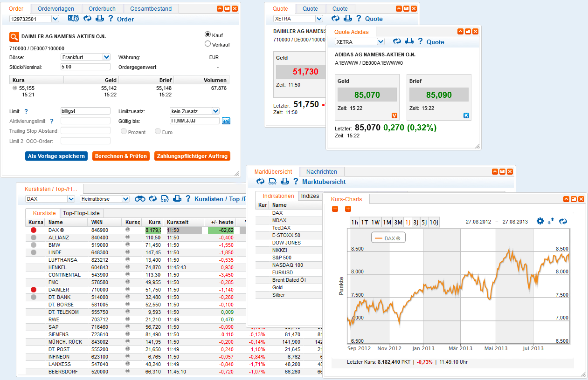
Task: Select the Kauf radio button
Action: pos(208,34)
